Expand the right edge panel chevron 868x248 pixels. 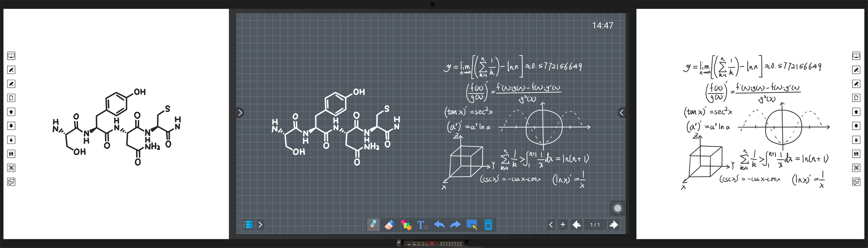pyautogui.click(x=622, y=112)
